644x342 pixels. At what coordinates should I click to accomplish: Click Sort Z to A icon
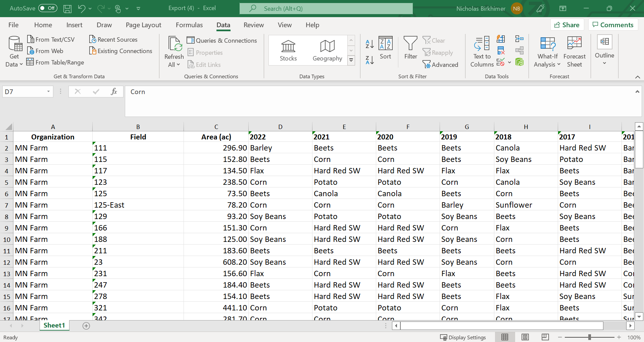(x=370, y=60)
